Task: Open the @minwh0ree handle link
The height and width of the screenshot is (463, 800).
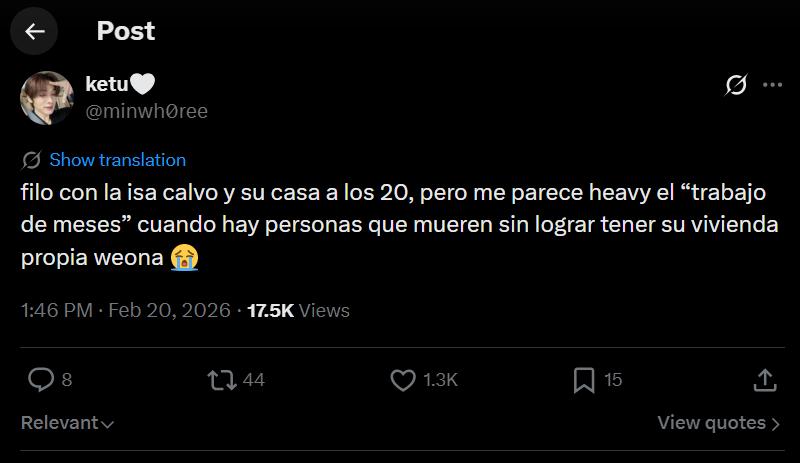Action: [x=146, y=111]
